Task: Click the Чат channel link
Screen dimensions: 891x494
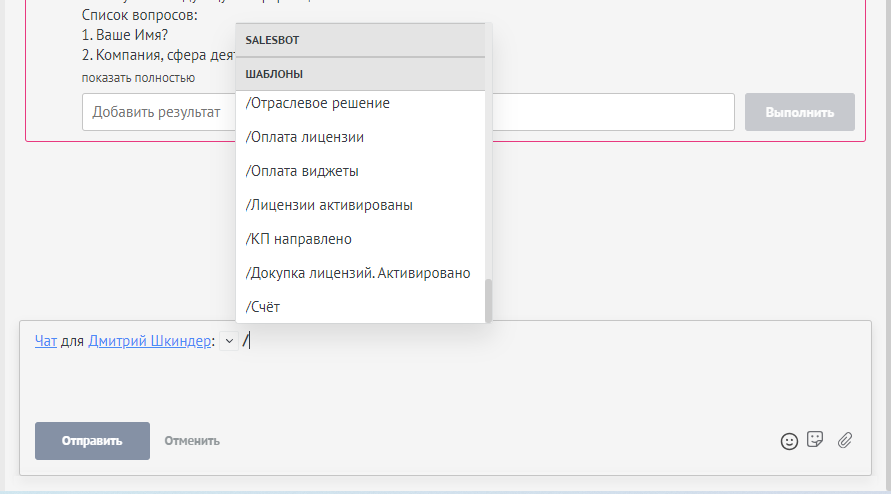Action: pyautogui.click(x=45, y=341)
